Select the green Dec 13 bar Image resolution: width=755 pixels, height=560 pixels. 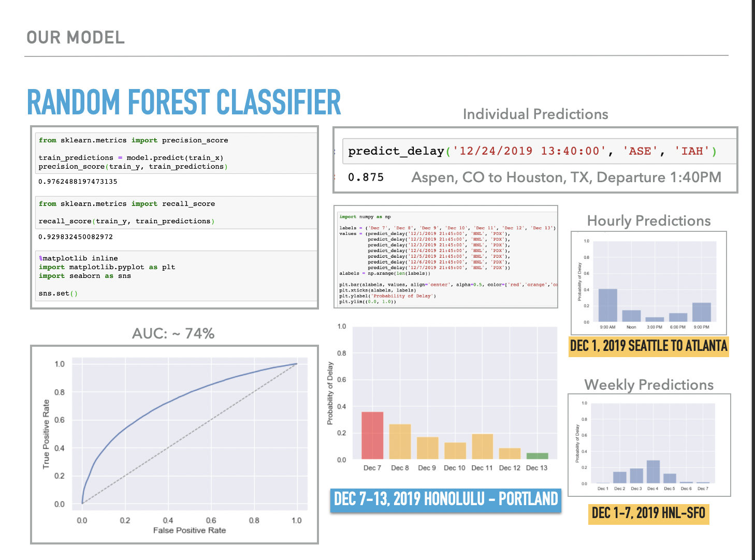click(537, 456)
